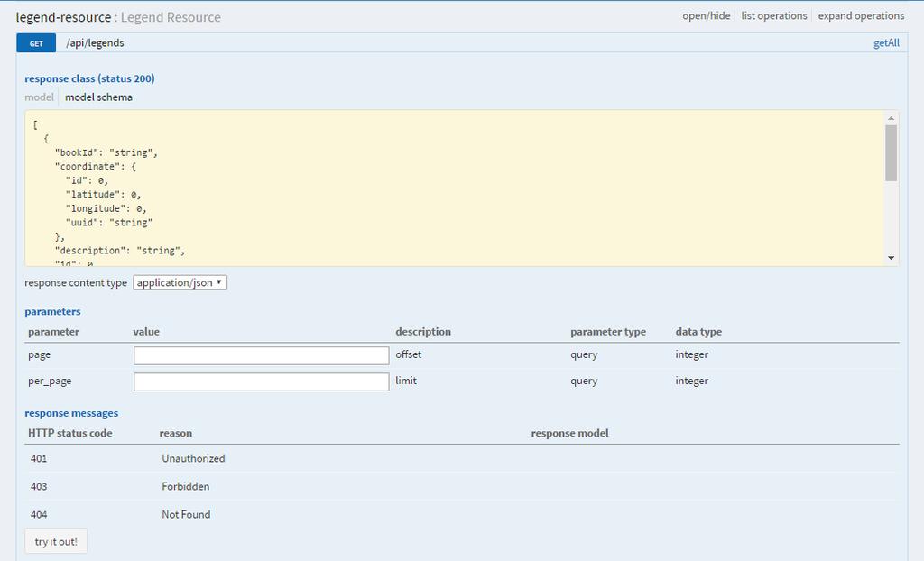Viewport: 924px width, 561px height.
Task: Click the HTTP status code column header
Action: point(70,433)
